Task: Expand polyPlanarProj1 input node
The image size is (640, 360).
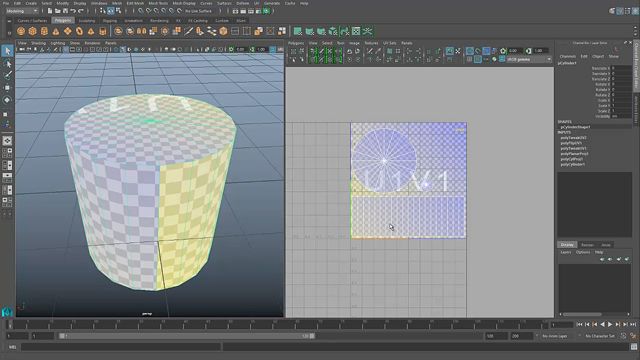Action: pyautogui.click(x=574, y=154)
